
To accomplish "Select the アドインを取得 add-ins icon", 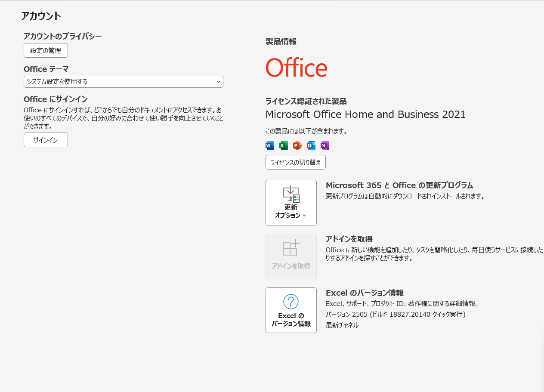I will coord(291,256).
